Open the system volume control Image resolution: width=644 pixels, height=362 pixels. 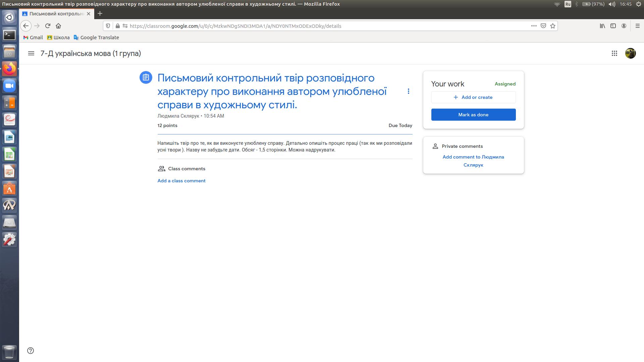[612, 4]
